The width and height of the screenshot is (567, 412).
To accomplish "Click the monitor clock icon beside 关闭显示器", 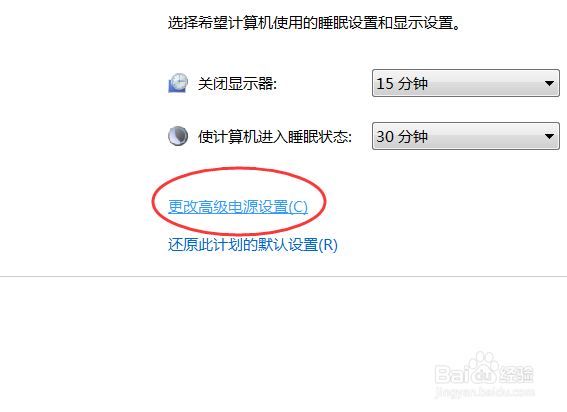I will tap(178, 83).
